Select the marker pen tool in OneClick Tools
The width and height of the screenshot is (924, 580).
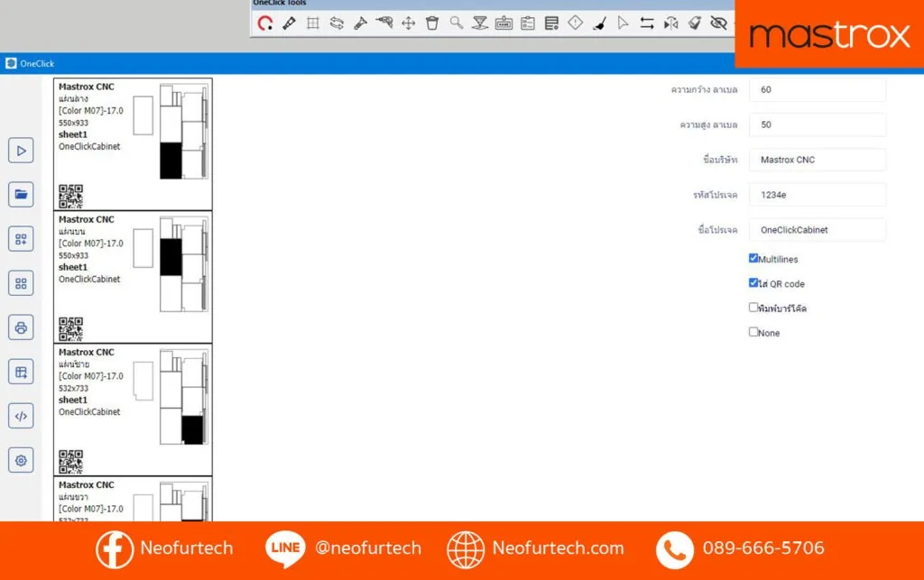289,23
